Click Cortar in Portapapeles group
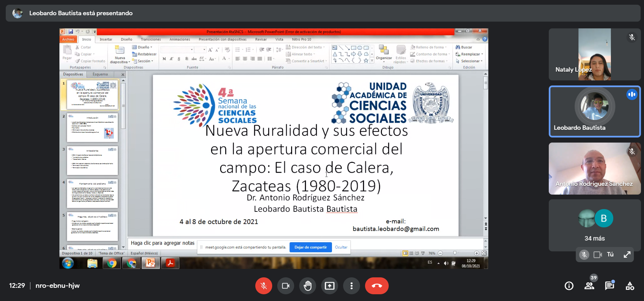Screen dimensions: 644x301 pyautogui.click(x=83, y=47)
